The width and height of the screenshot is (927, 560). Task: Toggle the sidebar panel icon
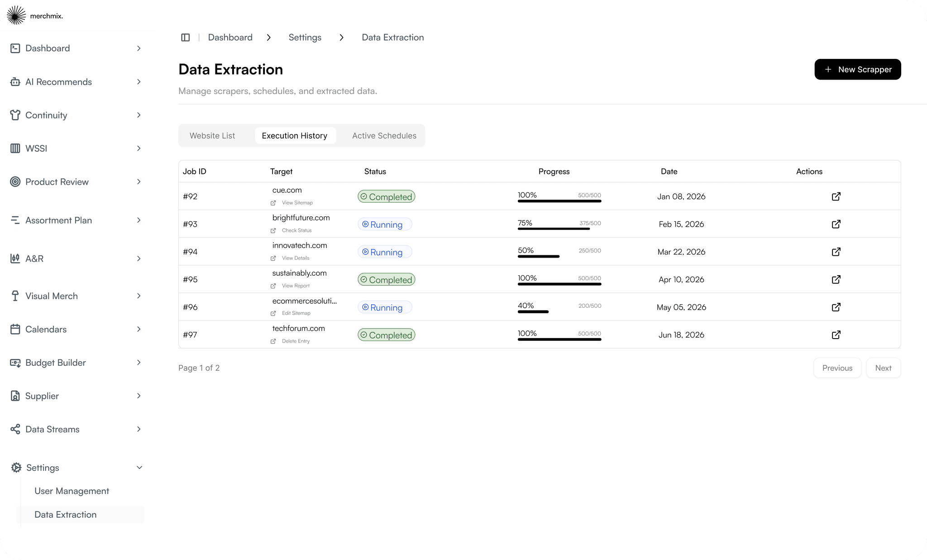tap(185, 38)
